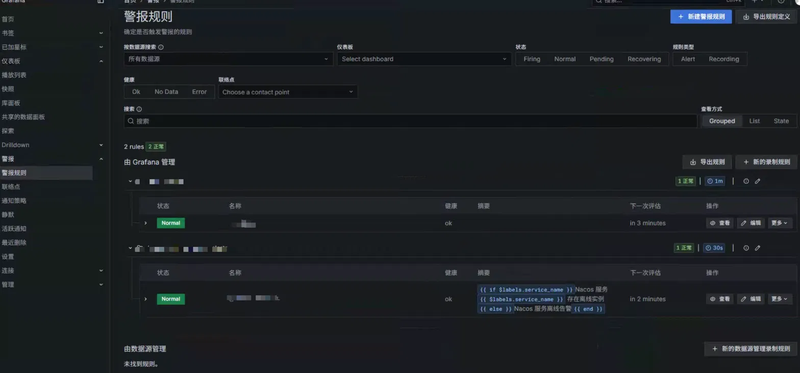Switch view mode to Grouped
This screenshot has width=800, height=373.
pyautogui.click(x=722, y=121)
